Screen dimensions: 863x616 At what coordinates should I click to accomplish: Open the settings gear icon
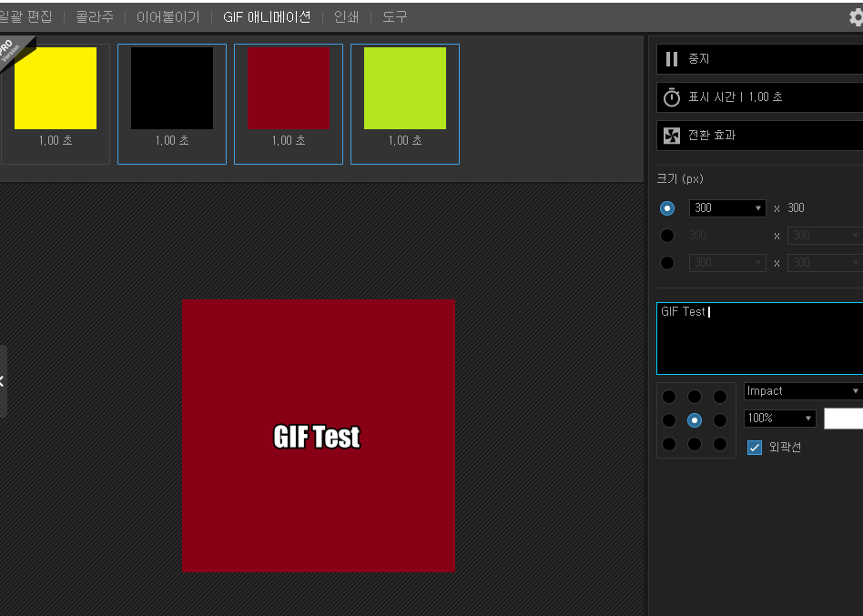pos(856,17)
